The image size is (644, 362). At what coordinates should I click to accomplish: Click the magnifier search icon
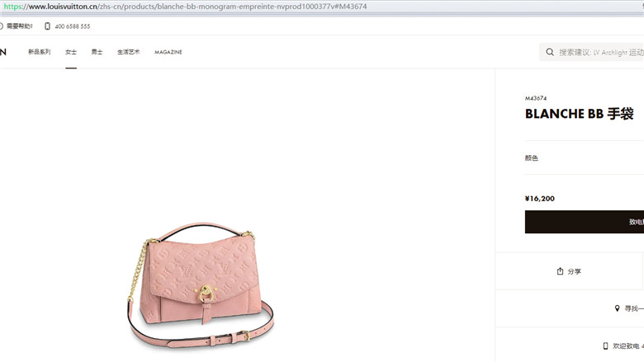pos(550,52)
